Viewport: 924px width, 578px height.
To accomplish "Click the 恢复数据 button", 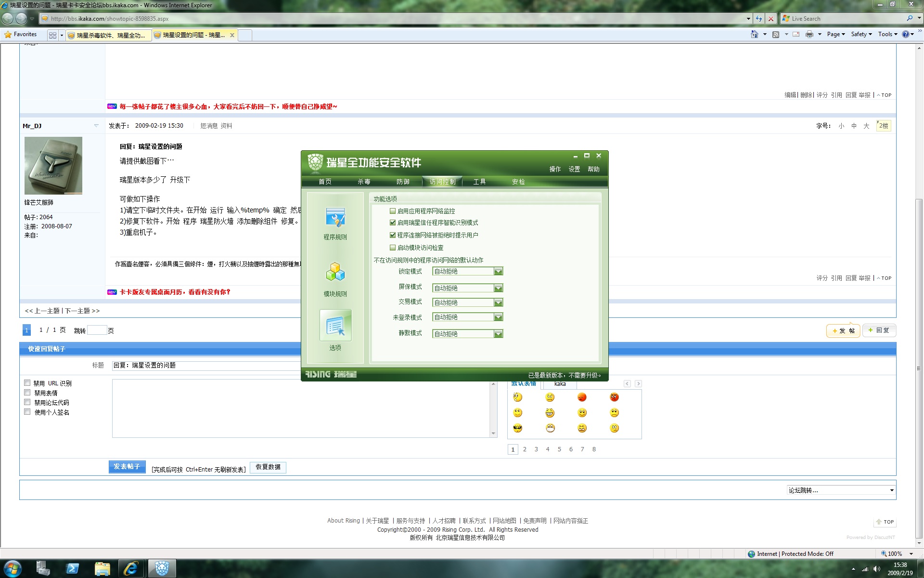I will click(268, 467).
